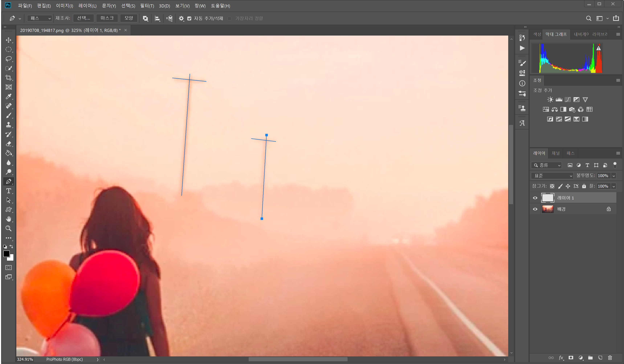This screenshot has height=364, width=624.
Task: Hide the 레이어 1 layer
Action: pos(535,198)
